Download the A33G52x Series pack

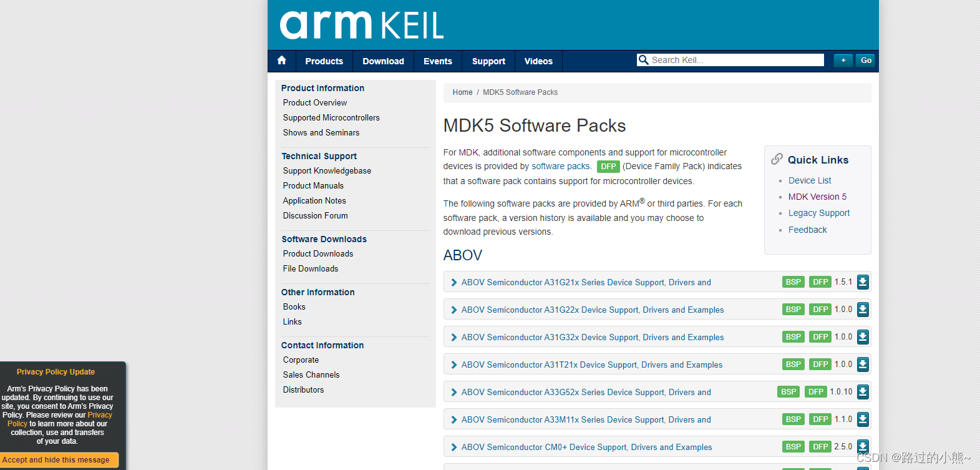click(x=863, y=392)
